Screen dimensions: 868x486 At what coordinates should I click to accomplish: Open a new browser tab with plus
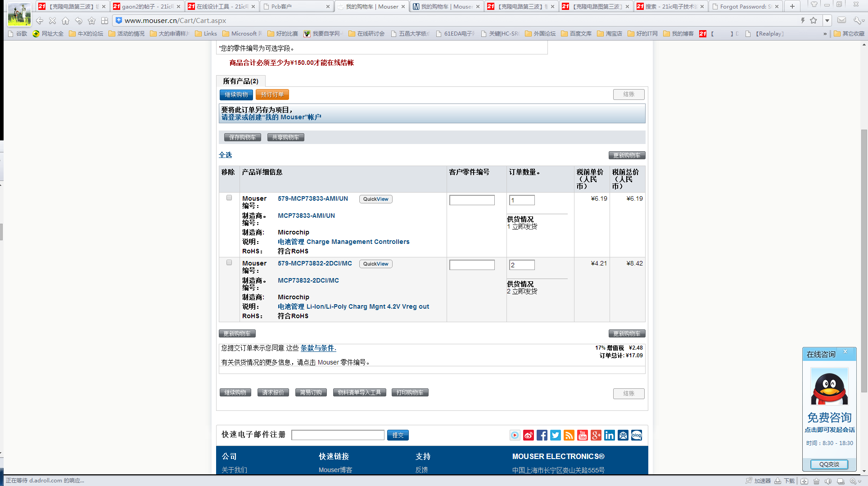[x=792, y=6]
